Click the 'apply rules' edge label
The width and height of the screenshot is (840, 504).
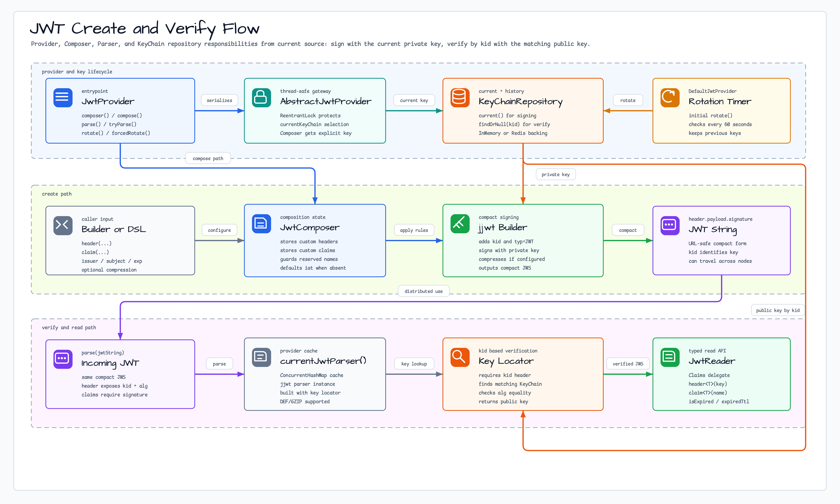tap(414, 230)
